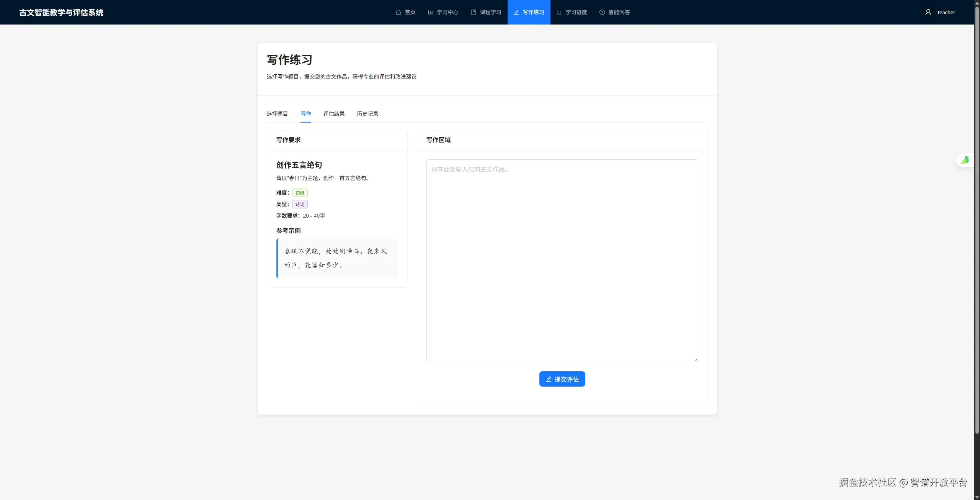Screen dimensions: 980x500
Task: Click the 写作练习 pencil icon
Action: [516, 12]
